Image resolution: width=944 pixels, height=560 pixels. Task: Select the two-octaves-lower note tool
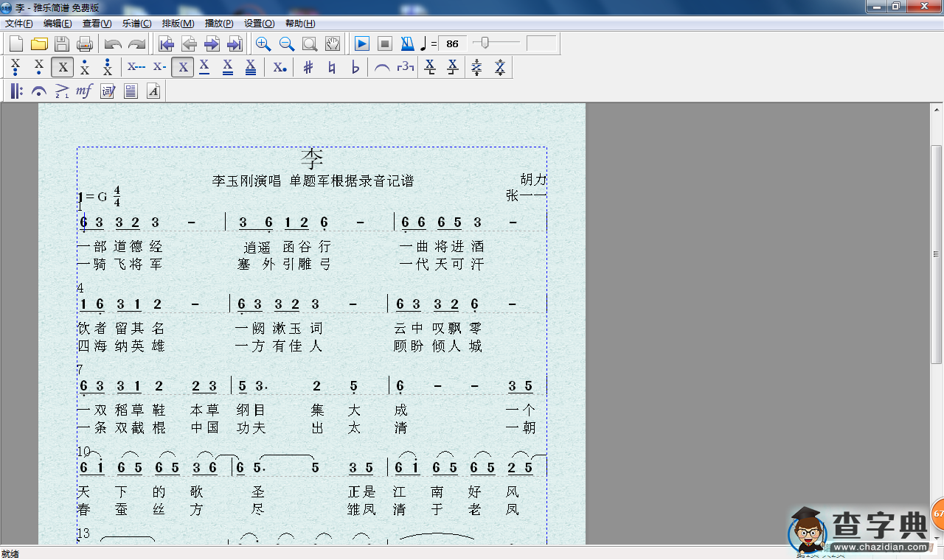tap(15, 68)
